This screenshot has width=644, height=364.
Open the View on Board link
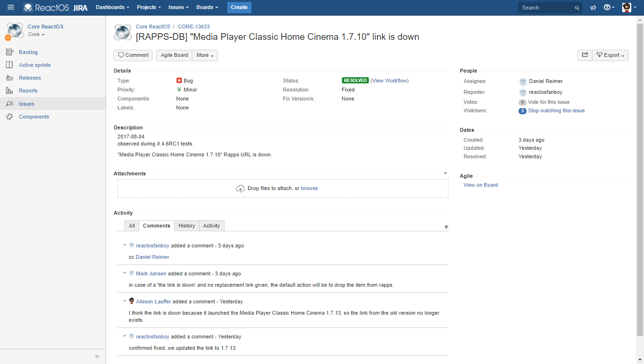click(x=481, y=185)
